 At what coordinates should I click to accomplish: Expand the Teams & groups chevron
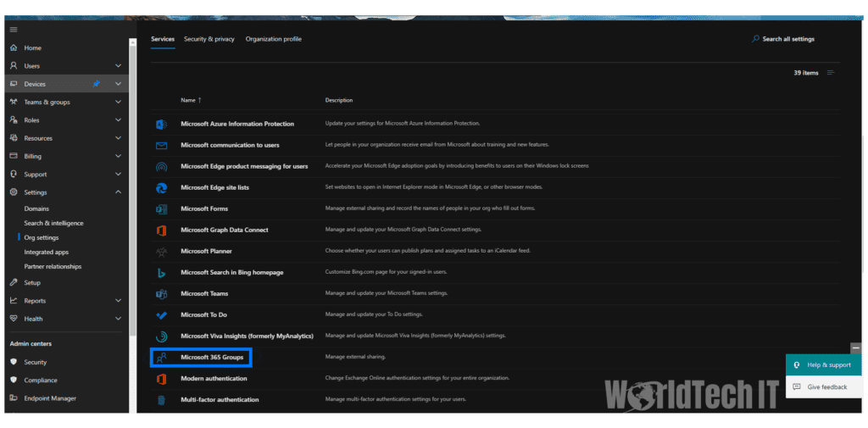(x=118, y=102)
